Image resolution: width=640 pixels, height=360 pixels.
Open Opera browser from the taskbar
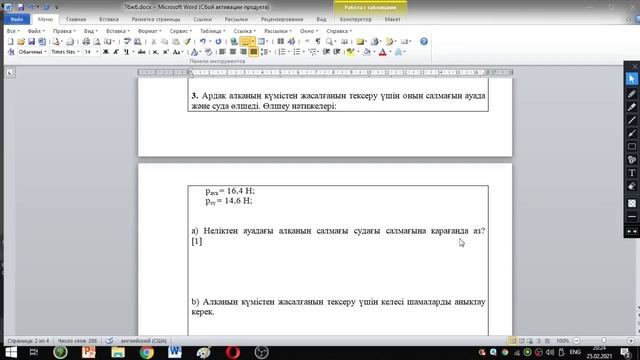pyautogui.click(x=233, y=352)
